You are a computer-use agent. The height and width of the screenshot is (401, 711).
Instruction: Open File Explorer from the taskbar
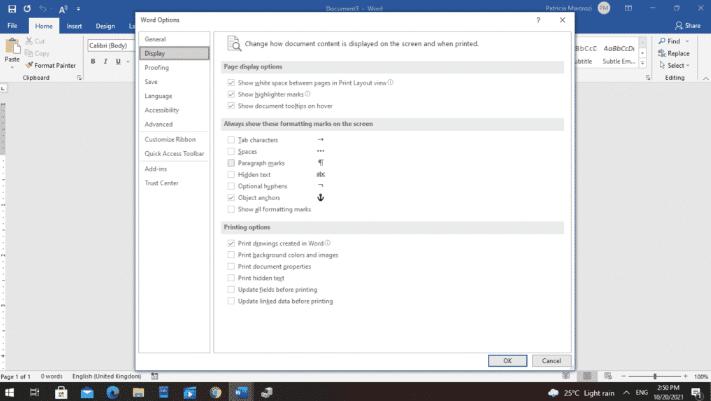click(138, 392)
